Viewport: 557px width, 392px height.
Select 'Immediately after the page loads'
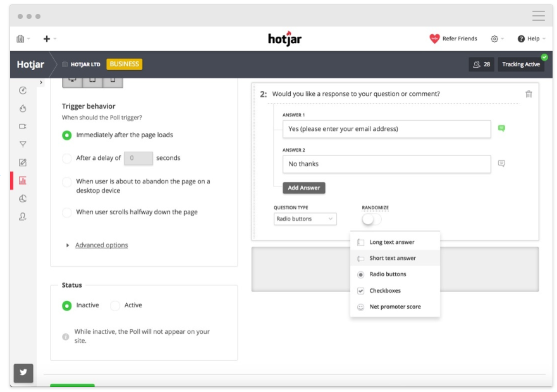[x=67, y=135]
